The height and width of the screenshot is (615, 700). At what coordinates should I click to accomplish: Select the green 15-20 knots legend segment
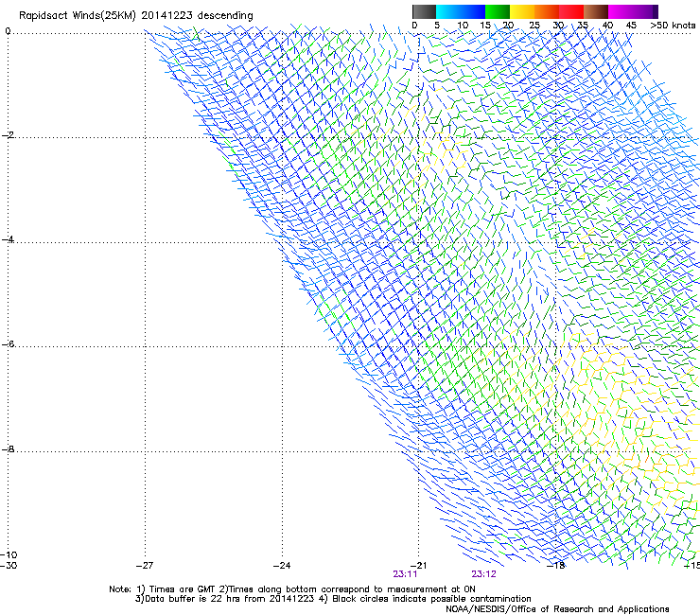click(x=498, y=11)
